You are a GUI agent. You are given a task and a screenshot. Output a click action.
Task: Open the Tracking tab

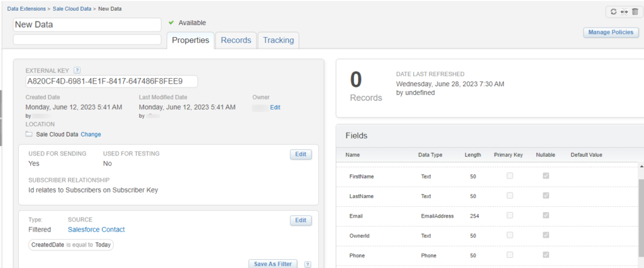278,40
